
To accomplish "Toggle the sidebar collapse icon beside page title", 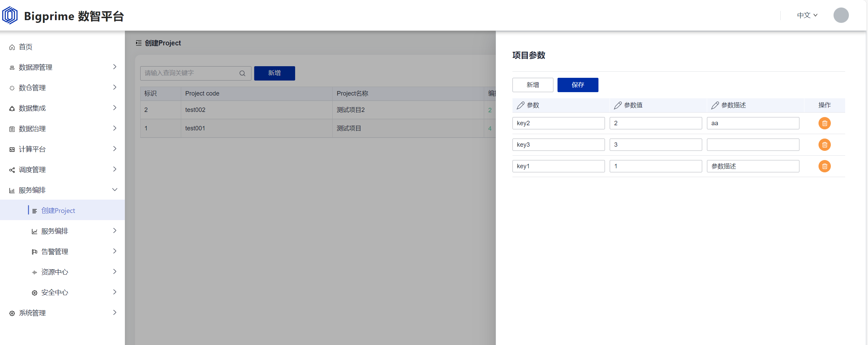I will tap(139, 43).
